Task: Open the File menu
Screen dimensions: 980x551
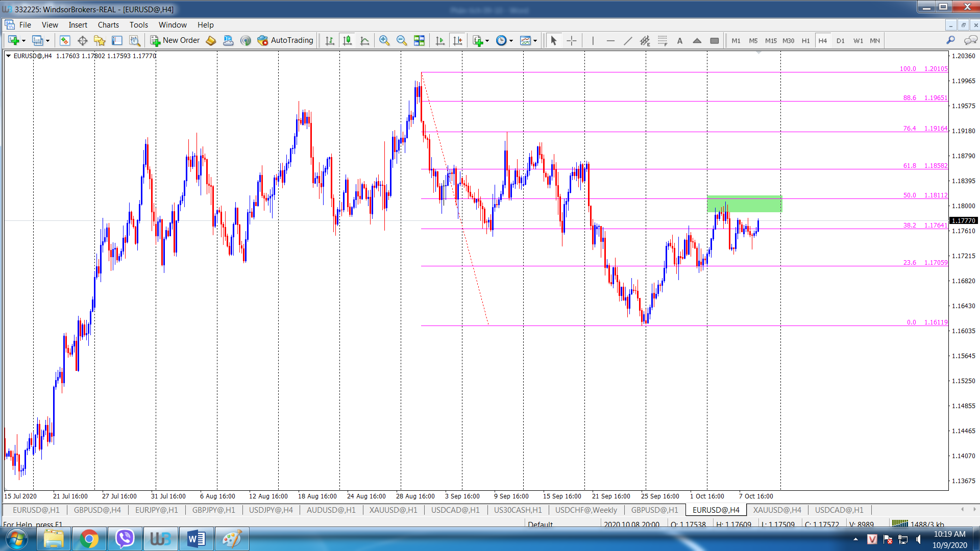Action: pyautogui.click(x=25, y=24)
